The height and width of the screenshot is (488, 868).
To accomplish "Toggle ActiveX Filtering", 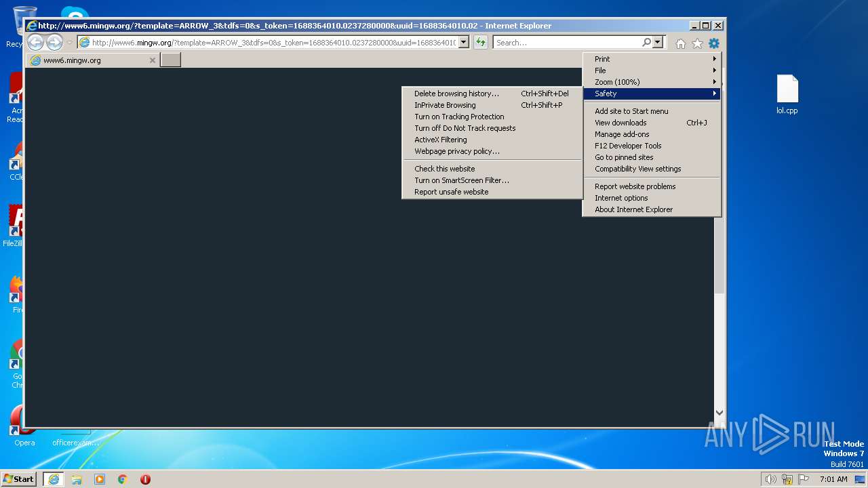I will coord(492,140).
